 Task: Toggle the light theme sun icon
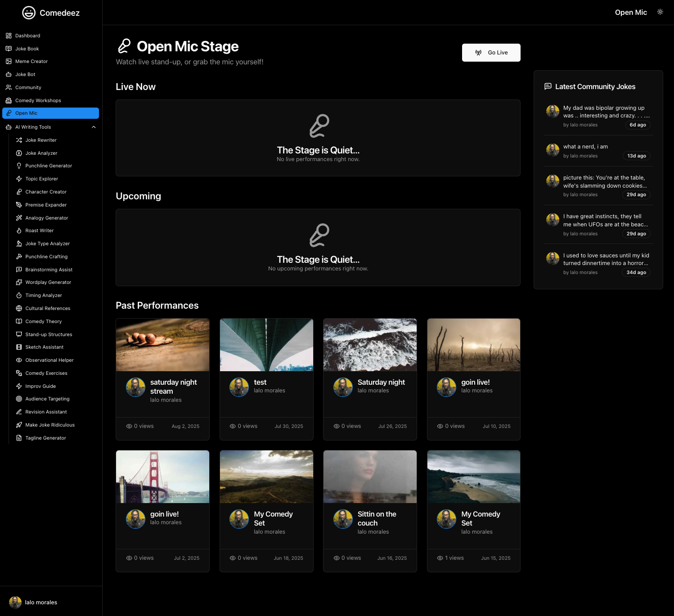coord(660,12)
